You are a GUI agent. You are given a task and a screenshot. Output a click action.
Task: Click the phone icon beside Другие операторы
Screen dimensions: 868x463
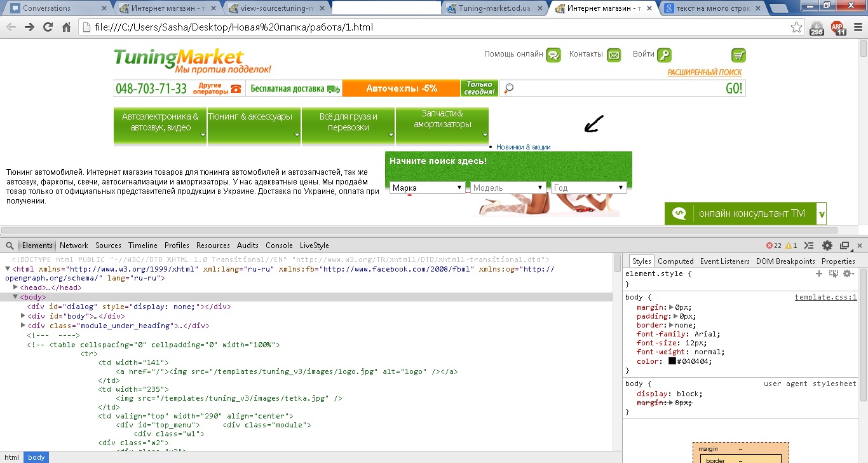coord(236,88)
